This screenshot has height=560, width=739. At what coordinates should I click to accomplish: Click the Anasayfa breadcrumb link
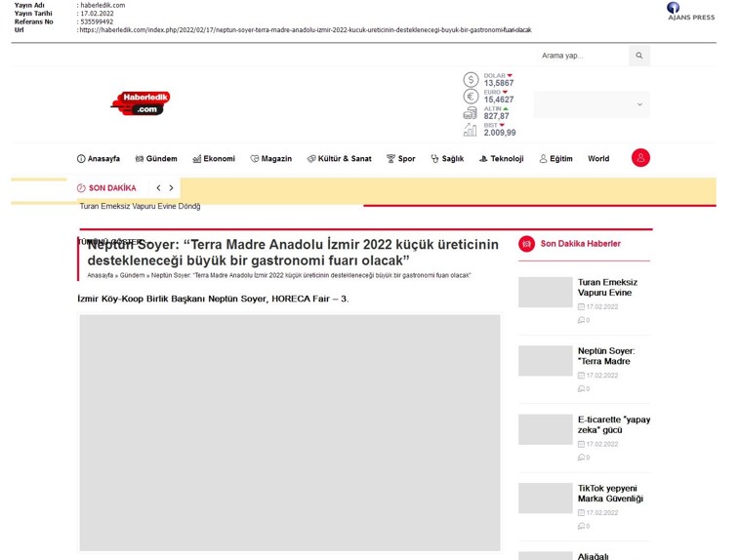(x=101, y=275)
